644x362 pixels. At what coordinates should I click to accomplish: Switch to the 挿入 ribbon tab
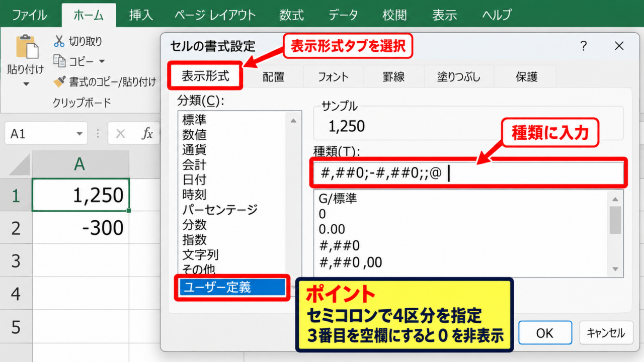click(x=141, y=15)
